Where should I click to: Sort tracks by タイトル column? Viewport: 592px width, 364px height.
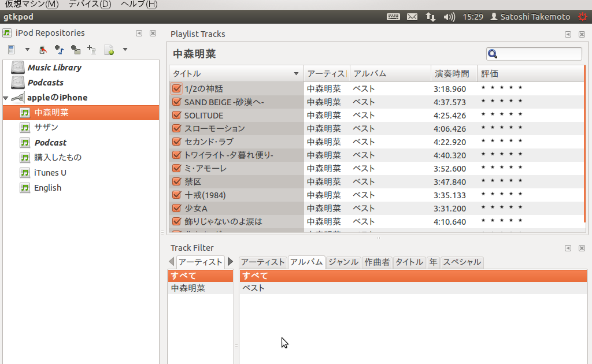(236, 73)
